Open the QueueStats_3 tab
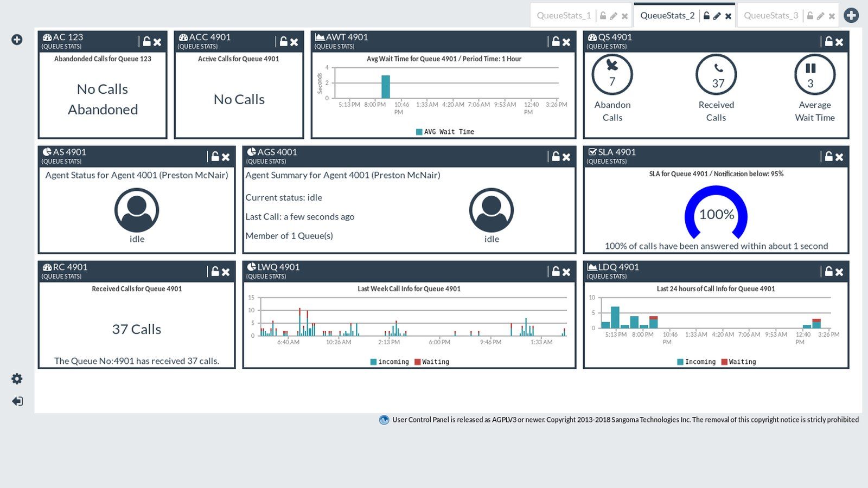 pyautogui.click(x=771, y=16)
